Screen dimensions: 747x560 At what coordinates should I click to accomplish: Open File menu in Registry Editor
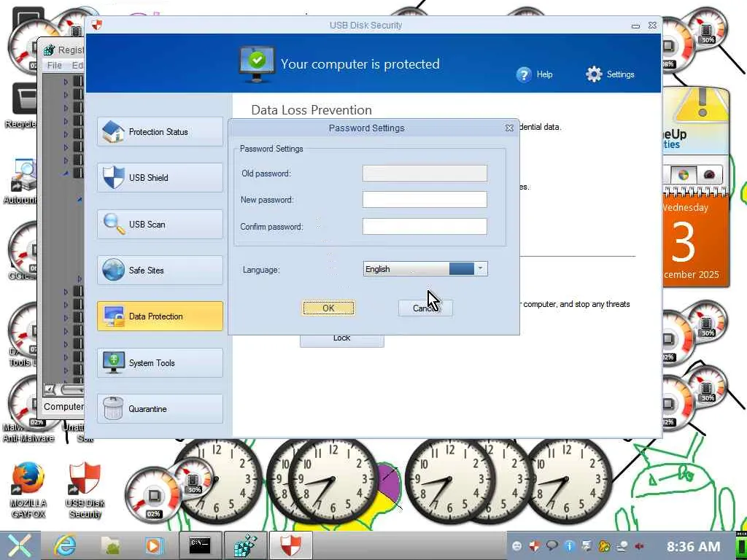54,65
